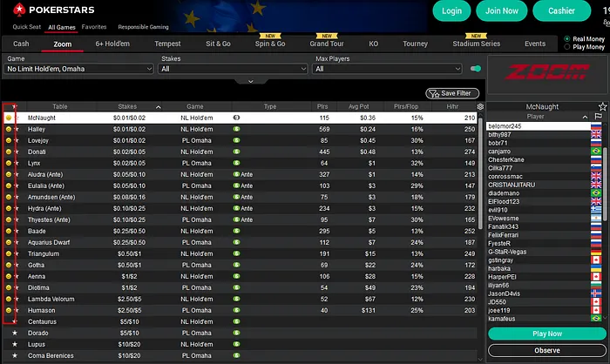Click the PokerStars red spade logo
The width and height of the screenshot is (610, 364).
click(x=19, y=10)
